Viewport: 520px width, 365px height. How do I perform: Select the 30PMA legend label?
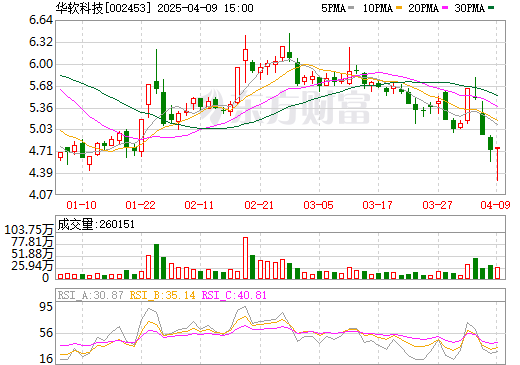pyautogui.click(x=469, y=8)
